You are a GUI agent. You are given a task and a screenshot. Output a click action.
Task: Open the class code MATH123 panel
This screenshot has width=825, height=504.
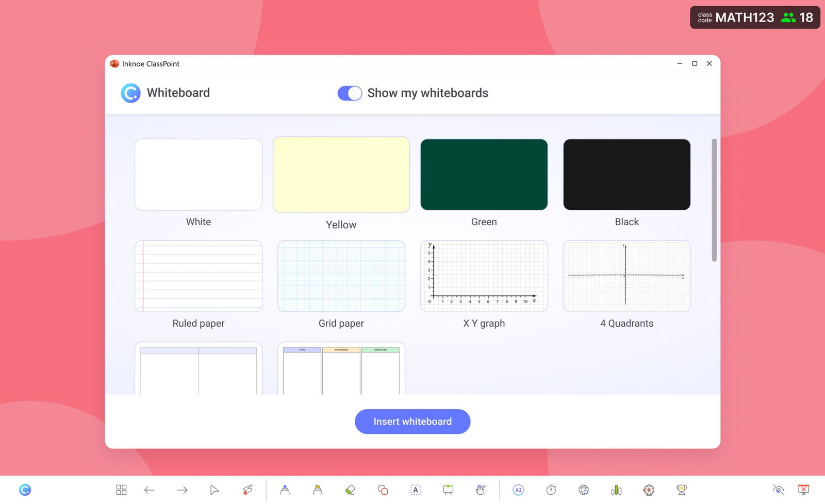[754, 17]
